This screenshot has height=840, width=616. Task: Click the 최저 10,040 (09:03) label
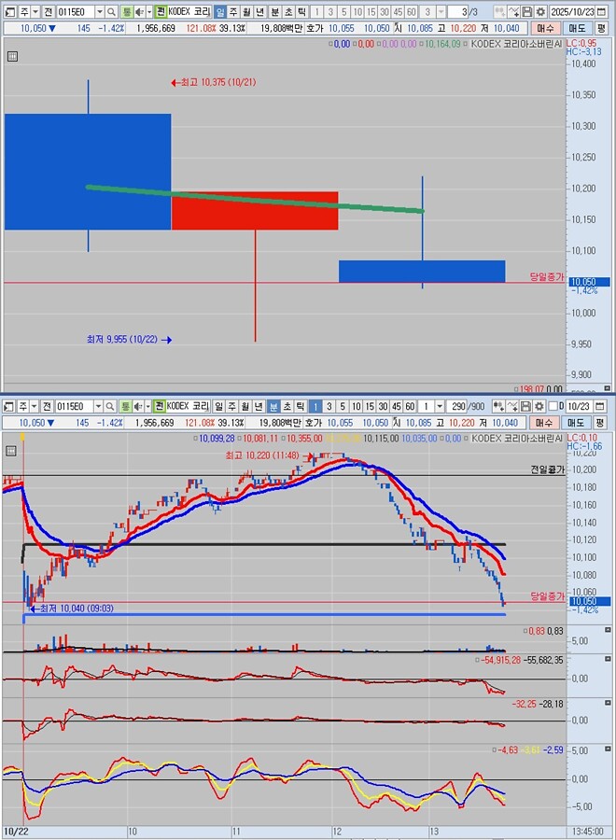pyautogui.click(x=72, y=609)
